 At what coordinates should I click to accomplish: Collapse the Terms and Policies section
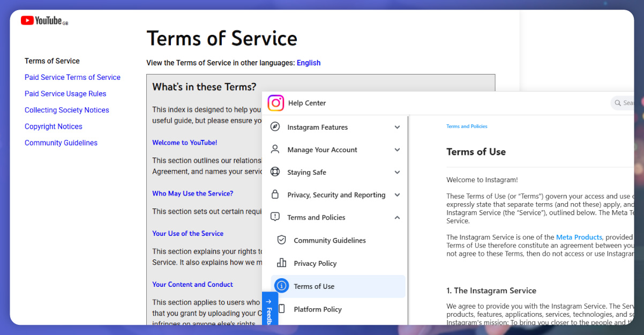pyautogui.click(x=397, y=218)
